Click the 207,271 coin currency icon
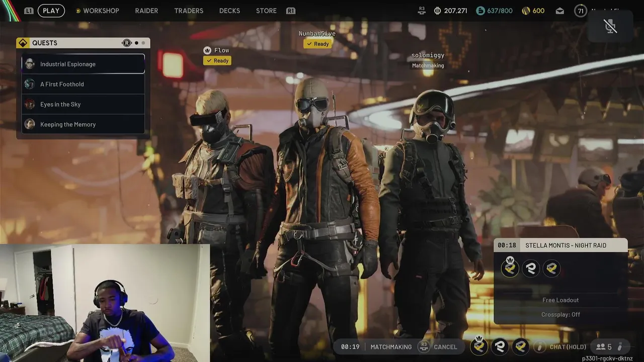 pos(437,11)
